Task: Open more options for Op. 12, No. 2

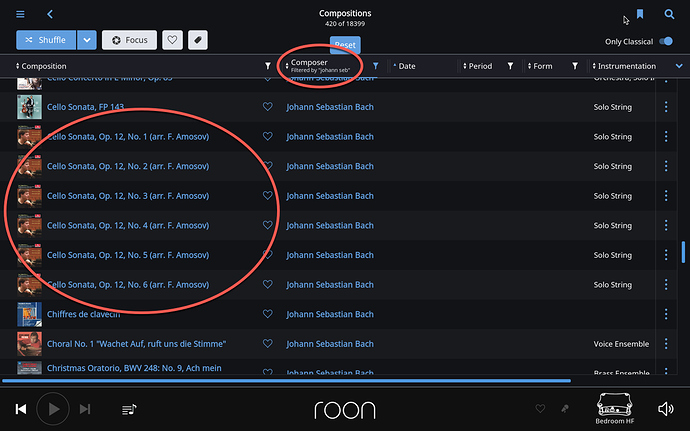Action: click(x=666, y=166)
